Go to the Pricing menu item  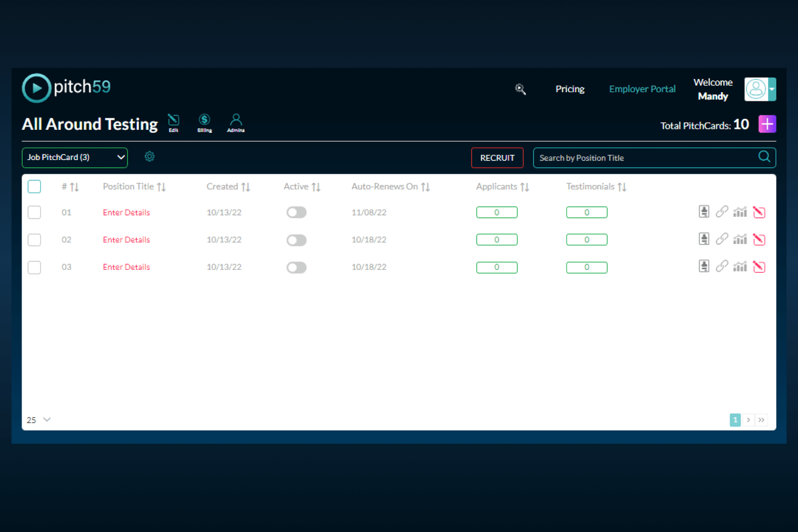coord(570,89)
